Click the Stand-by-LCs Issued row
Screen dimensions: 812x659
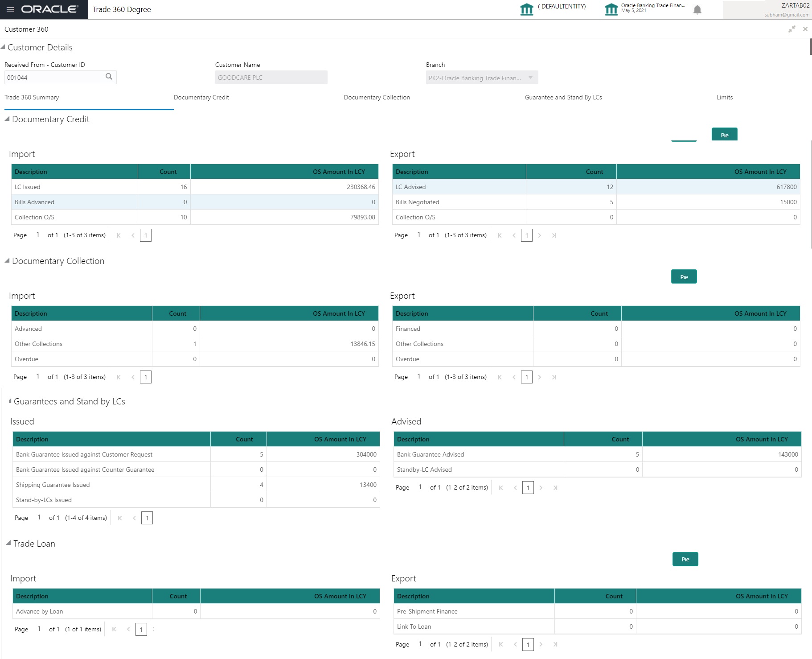[196, 500]
